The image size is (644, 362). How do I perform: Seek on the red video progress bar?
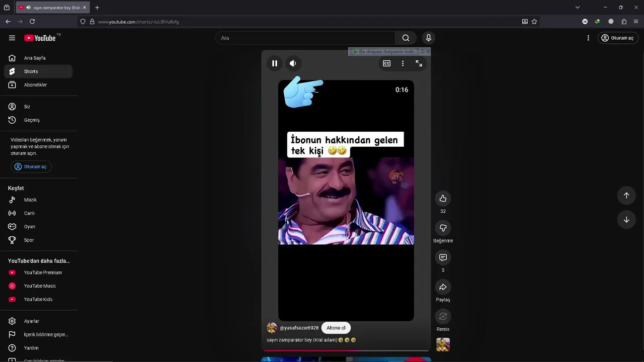click(x=346, y=350)
